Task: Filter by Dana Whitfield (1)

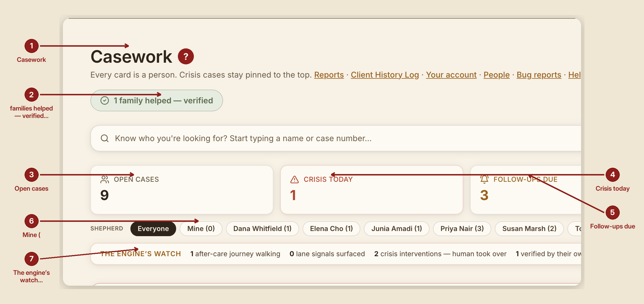Action: (x=263, y=229)
